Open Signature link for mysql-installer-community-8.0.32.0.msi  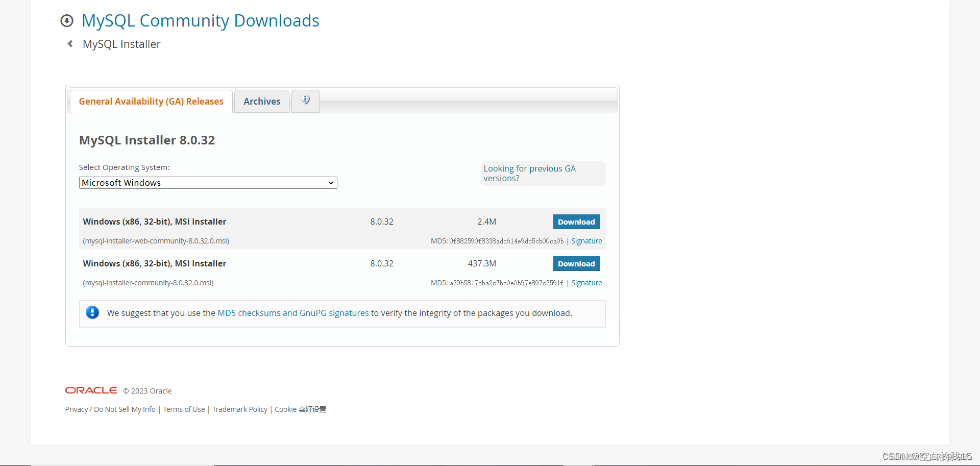click(x=586, y=283)
